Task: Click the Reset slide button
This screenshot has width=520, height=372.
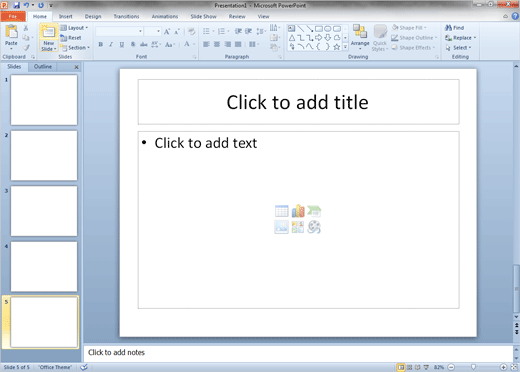Action: (x=71, y=38)
